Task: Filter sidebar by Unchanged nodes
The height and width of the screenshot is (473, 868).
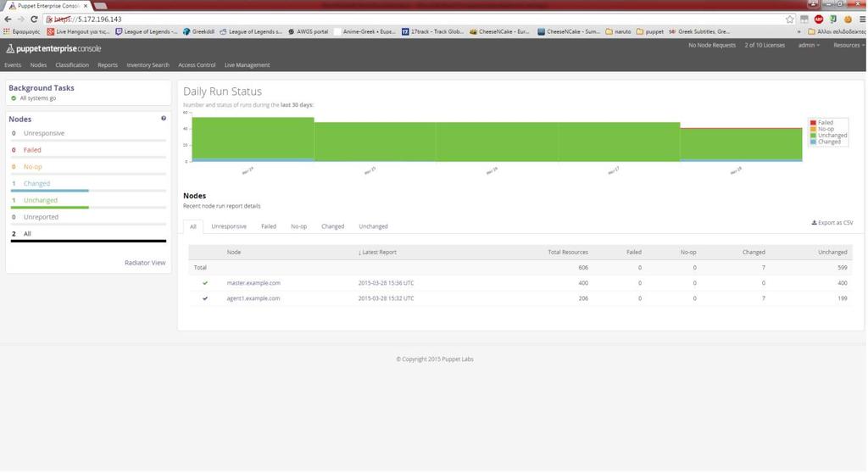Action: pos(41,201)
